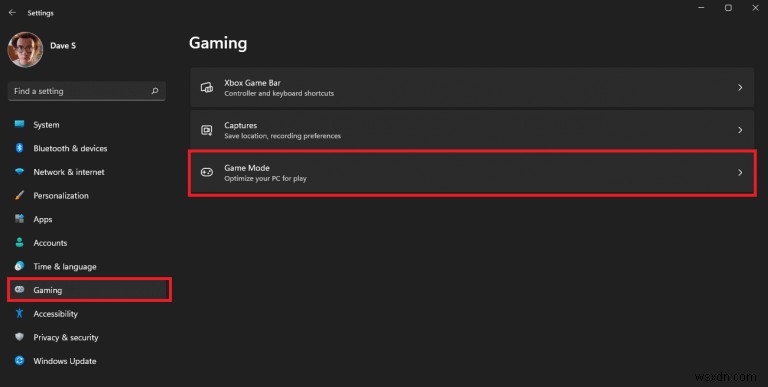
Task: Open Xbox Game Bar settings
Action: [472, 88]
